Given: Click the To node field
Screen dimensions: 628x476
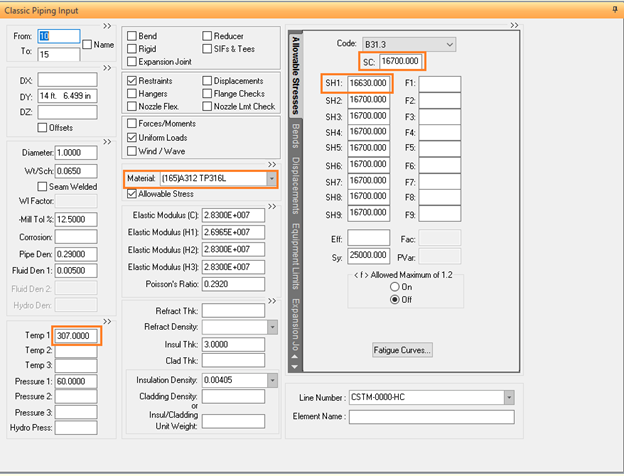Looking at the screenshot, I should pyautogui.click(x=59, y=54).
